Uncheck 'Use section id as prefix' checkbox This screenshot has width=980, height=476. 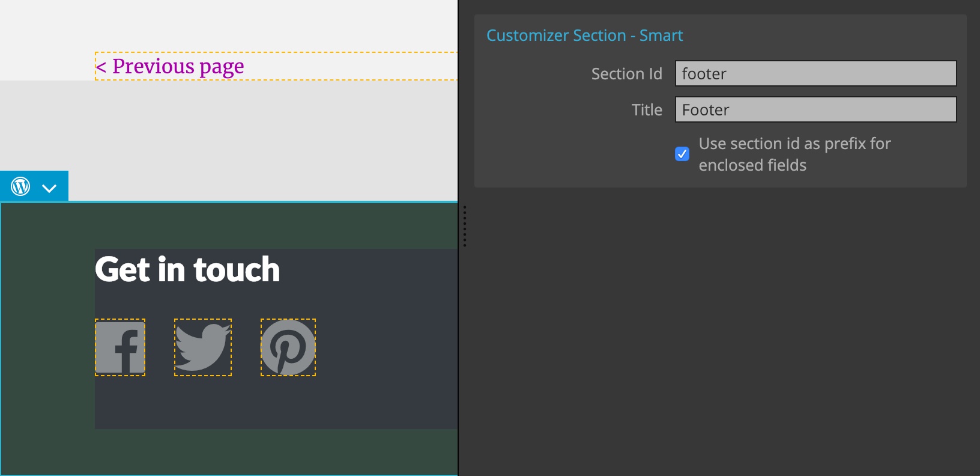[x=682, y=154]
